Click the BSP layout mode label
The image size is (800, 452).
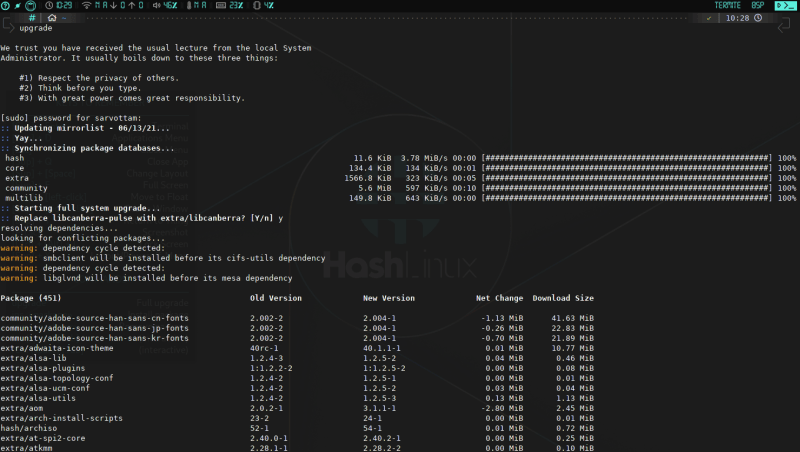(757, 5)
